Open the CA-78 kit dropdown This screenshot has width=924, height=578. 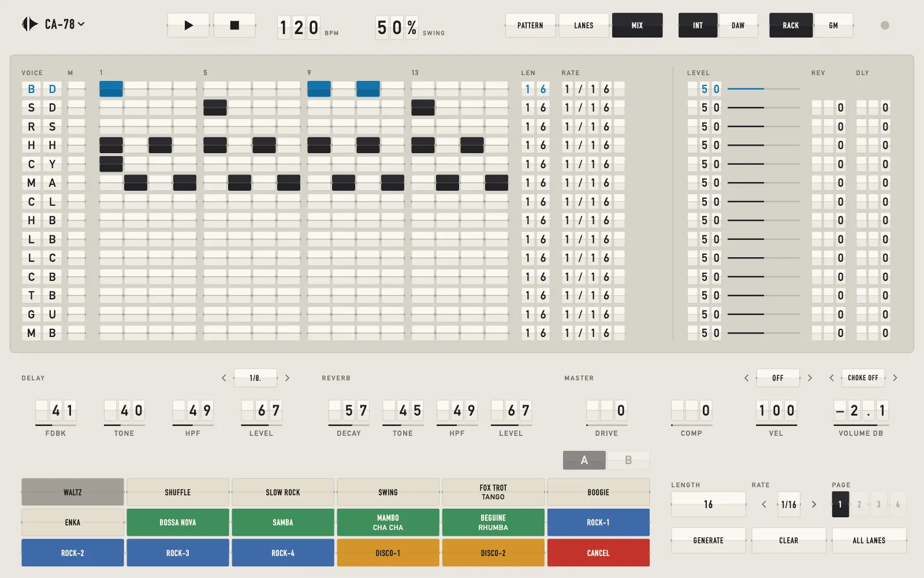coord(65,24)
